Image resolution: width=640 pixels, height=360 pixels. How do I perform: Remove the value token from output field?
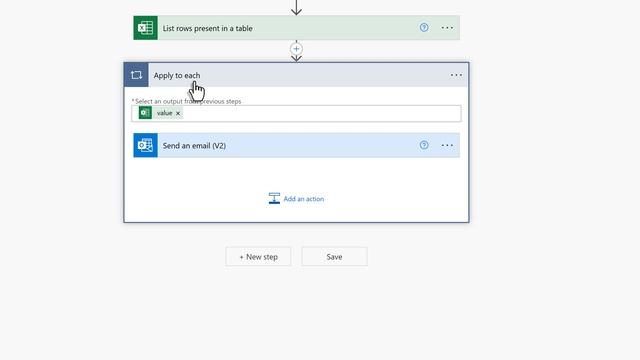[178, 113]
